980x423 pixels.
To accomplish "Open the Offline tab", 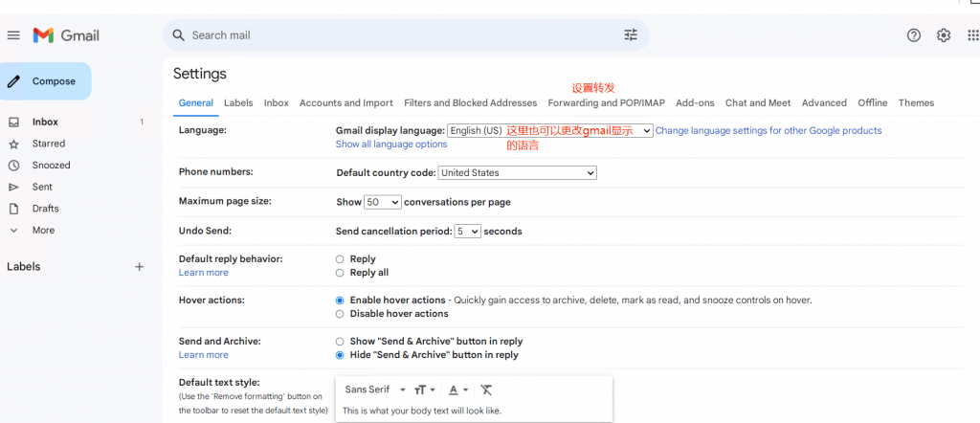I will tap(873, 103).
